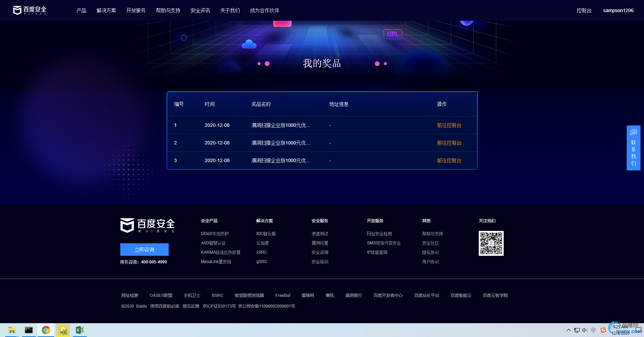Open 百度站长平台 in bottom link row

click(x=427, y=296)
